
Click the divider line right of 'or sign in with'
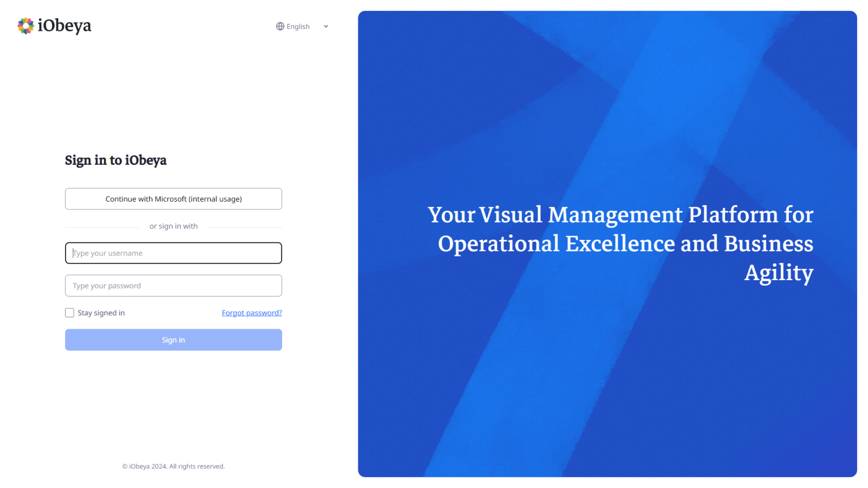pyautogui.click(x=245, y=227)
